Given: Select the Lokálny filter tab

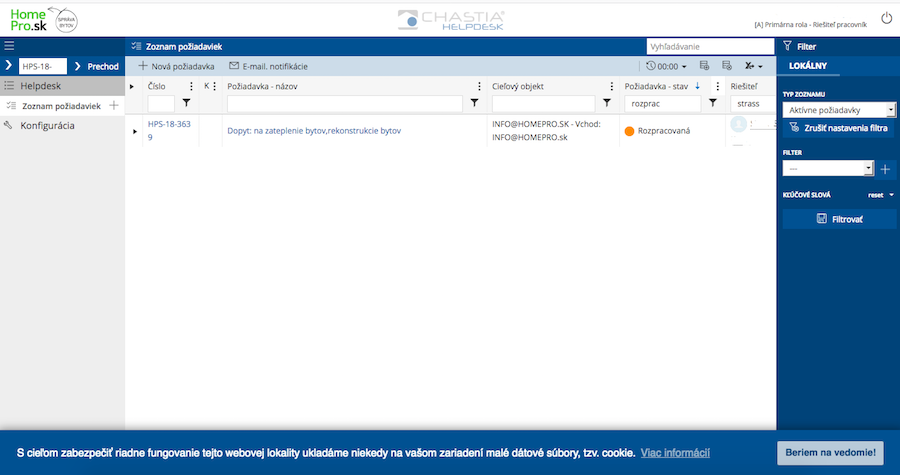Looking at the screenshot, I should point(808,66).
